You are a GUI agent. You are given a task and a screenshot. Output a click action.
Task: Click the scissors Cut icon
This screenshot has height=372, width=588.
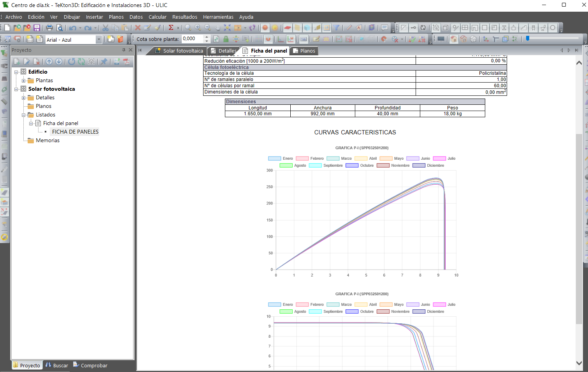105,28
